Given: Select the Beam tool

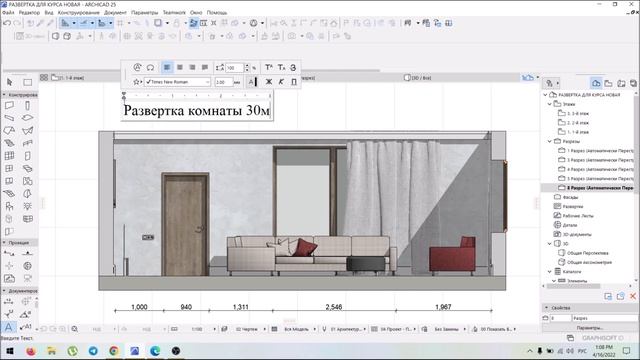Looking at the screenshot, I should pyautogui.click(x=9, y=118).
